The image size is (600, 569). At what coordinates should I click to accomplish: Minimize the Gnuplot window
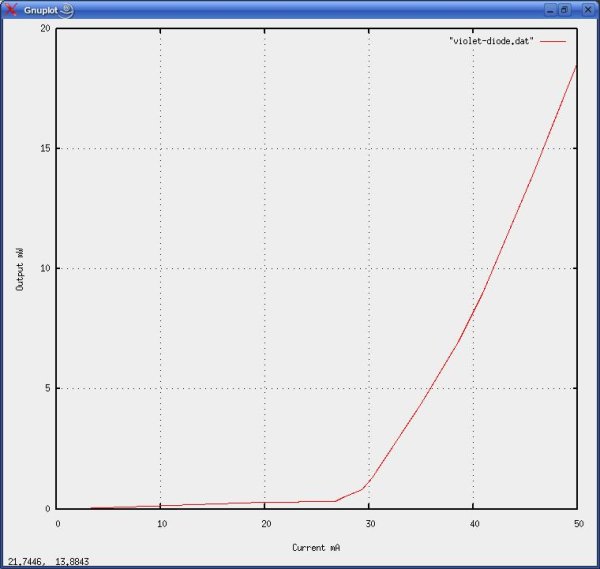coord(550,9)
